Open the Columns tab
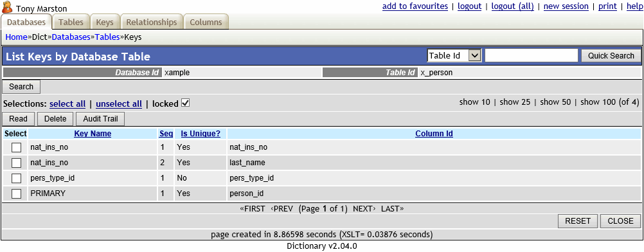The width and height of the screenshot is (644, 252). coord(206,22)
